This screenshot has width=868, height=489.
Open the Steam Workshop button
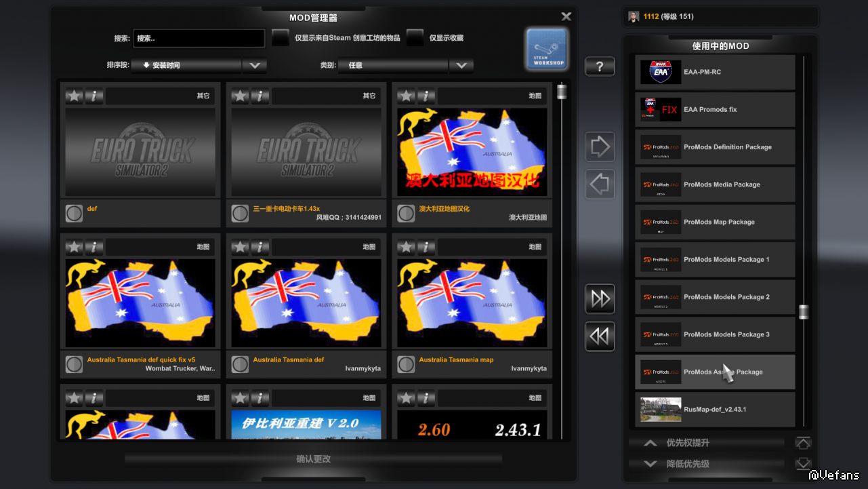coord(547,49)
